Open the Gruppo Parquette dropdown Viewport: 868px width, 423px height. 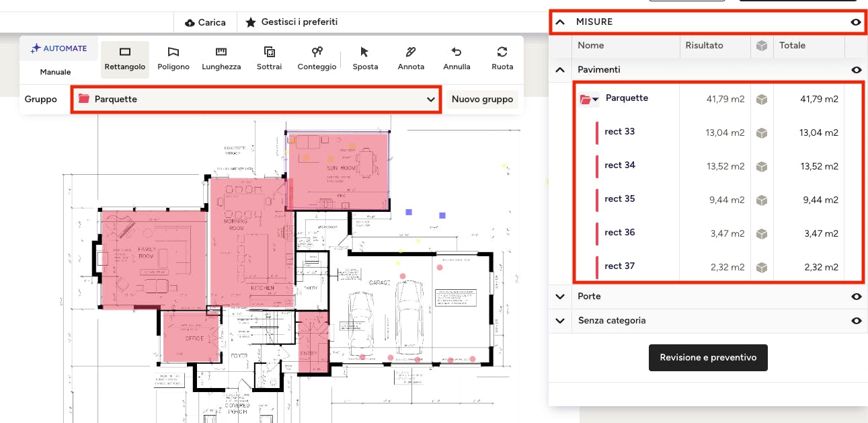coord(256,100)
